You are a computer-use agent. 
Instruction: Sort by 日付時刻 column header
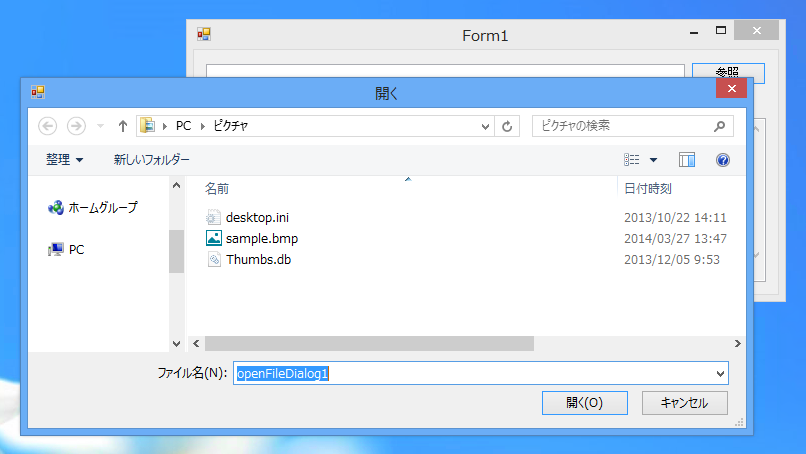click(x=648, y=189)
